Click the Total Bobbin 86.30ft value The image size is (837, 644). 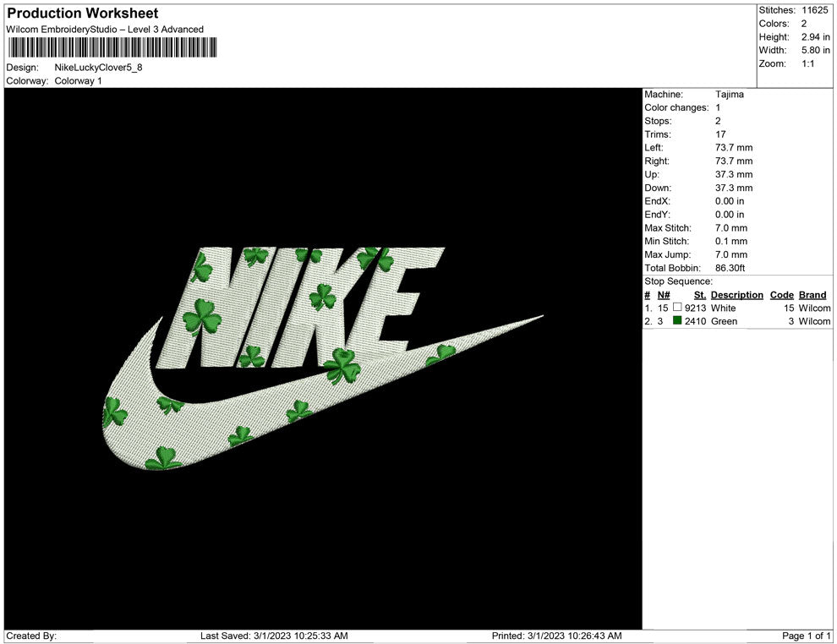(x=733, y=268)
